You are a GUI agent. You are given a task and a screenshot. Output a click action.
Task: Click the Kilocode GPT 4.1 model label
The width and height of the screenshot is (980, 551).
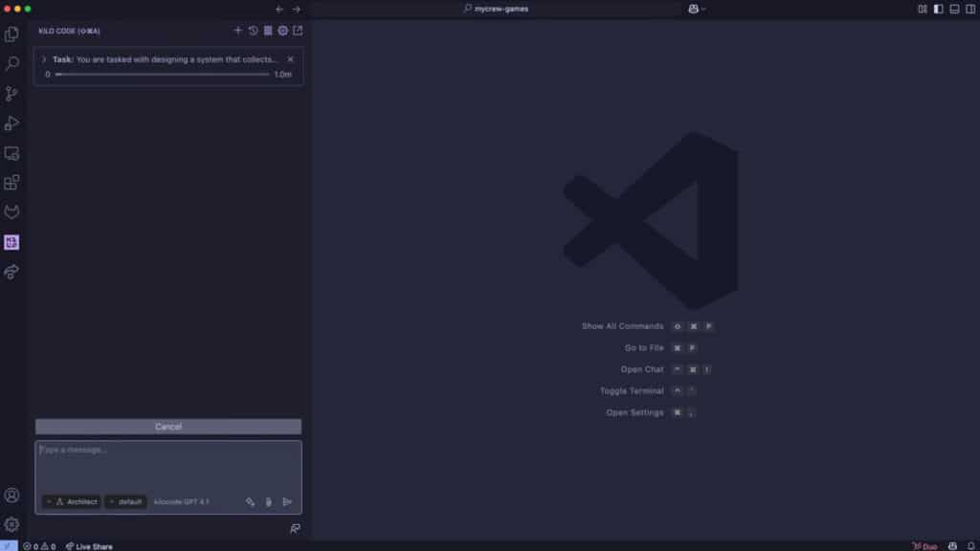tap(181, 501)
